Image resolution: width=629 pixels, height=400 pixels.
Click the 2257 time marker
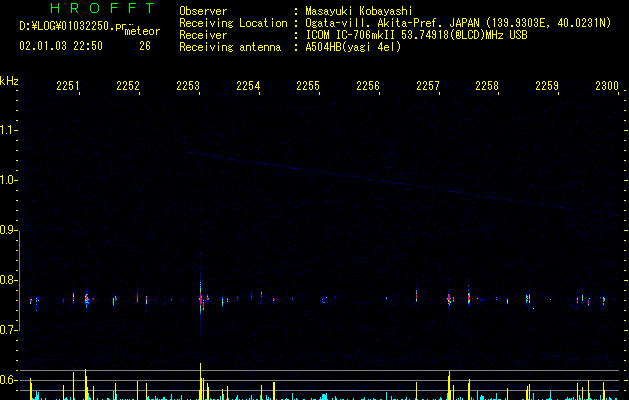click(428, 85)
